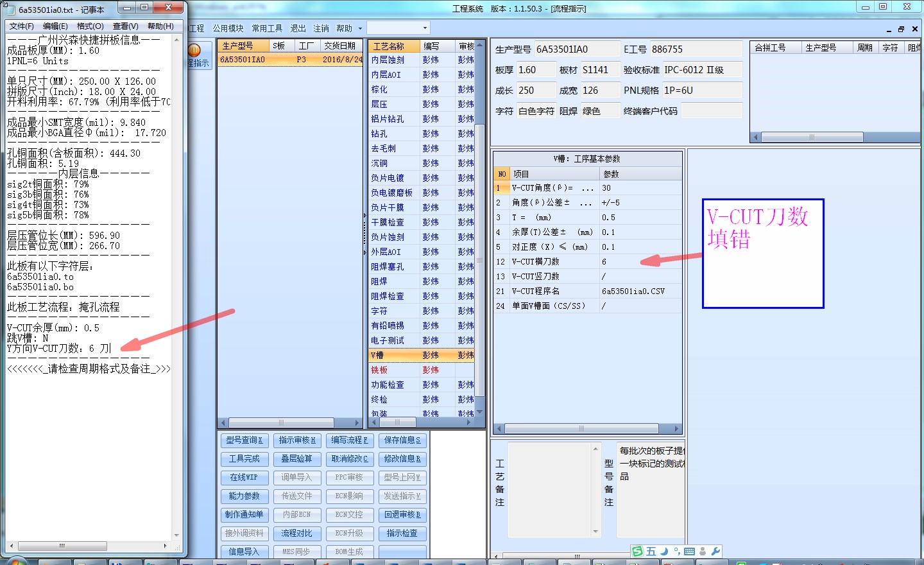Click the 叠层验算 button

(x=297, y=458)
